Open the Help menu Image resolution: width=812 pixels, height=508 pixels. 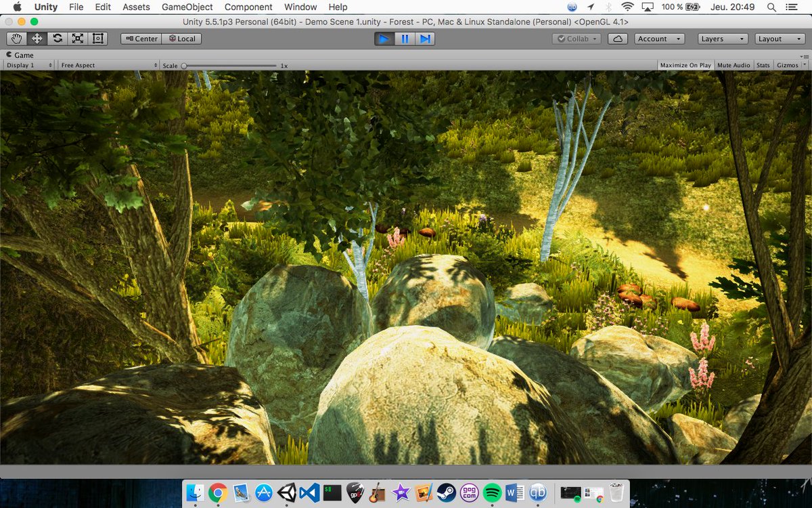click(x=338, y=7)
